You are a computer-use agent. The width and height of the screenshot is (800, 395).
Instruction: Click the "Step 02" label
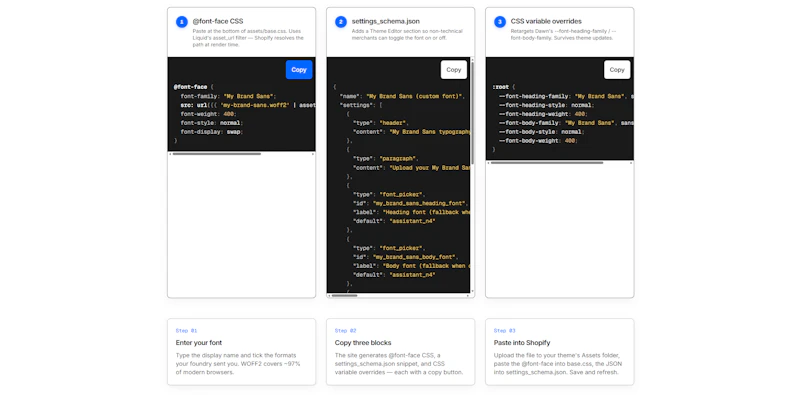click(x=345, y=331)
